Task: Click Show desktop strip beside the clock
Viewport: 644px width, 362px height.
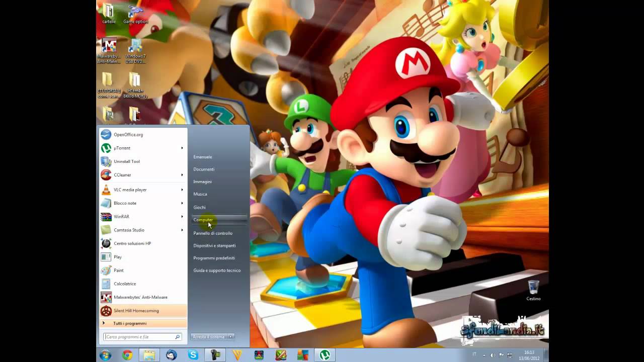Action: [x=545, y=355]
